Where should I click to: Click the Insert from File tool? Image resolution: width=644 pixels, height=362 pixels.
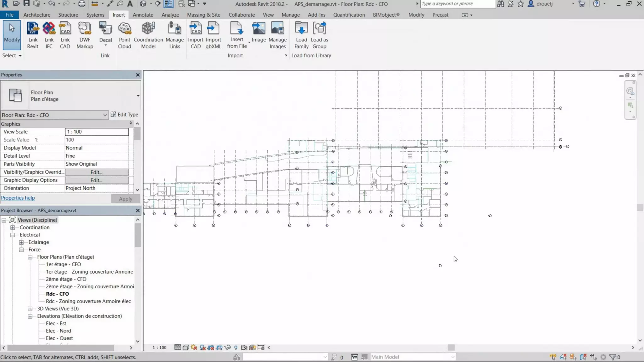[x=237, y=35]
